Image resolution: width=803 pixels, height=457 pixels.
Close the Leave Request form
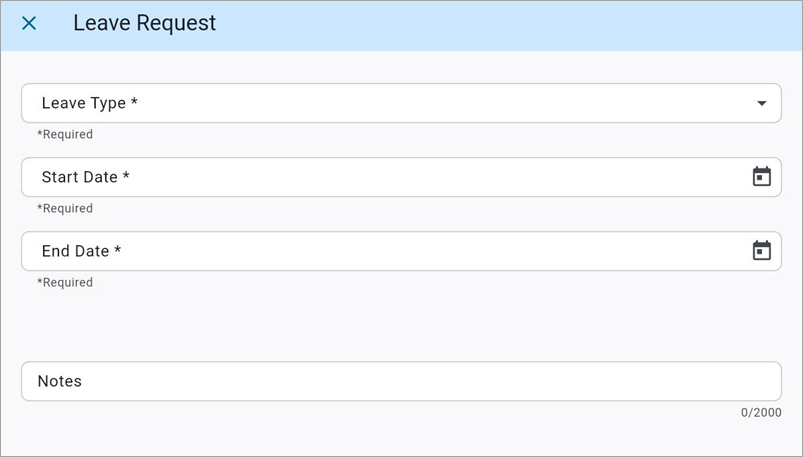[x=29, y=23]
